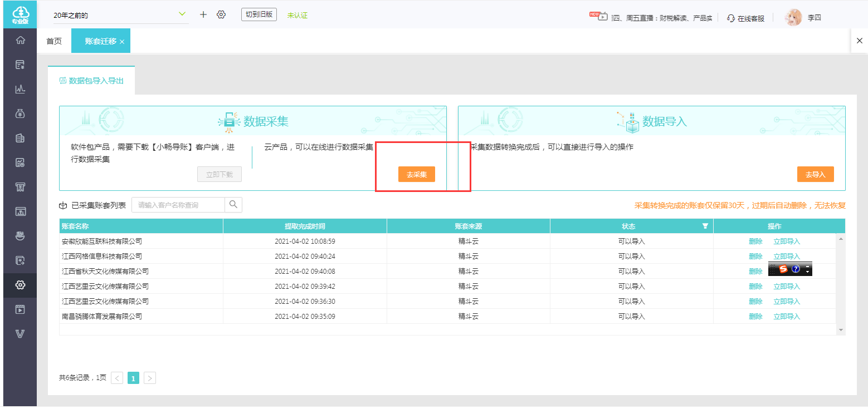Add a new account set with the plus icon
Screen dimensions: 868x409
[203, 14]
